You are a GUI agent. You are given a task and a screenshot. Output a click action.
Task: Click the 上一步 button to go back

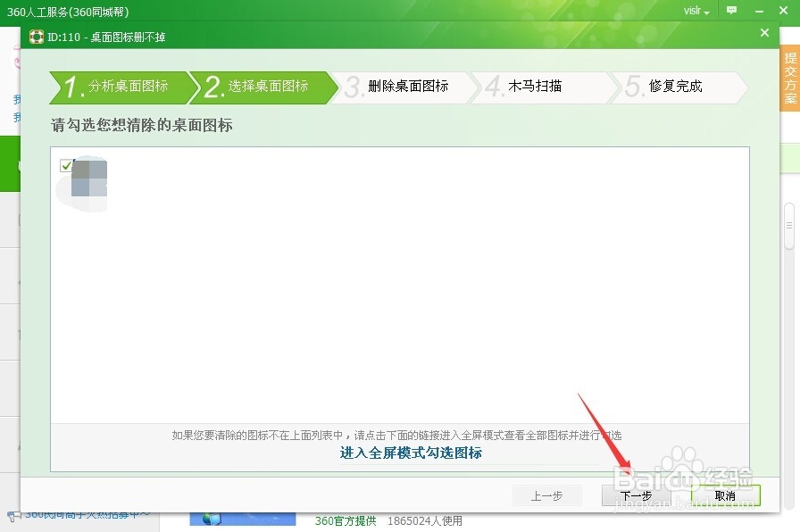pos(547,495)
